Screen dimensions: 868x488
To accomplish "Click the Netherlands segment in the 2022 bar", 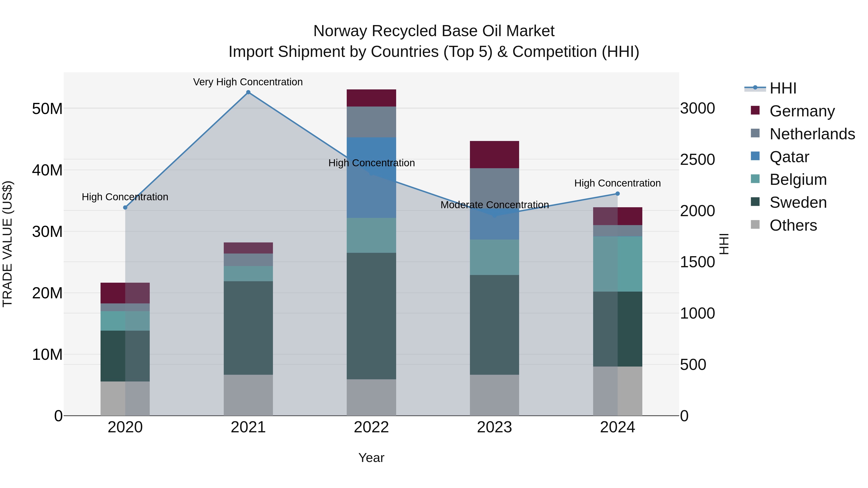I will click(x=371, y=122).
